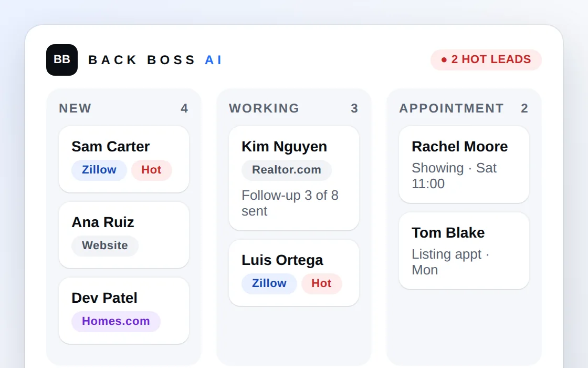Click the Hot tag on Luis Ortega
588x368 pixels.
pyautogui.click(x=321, y=283)
